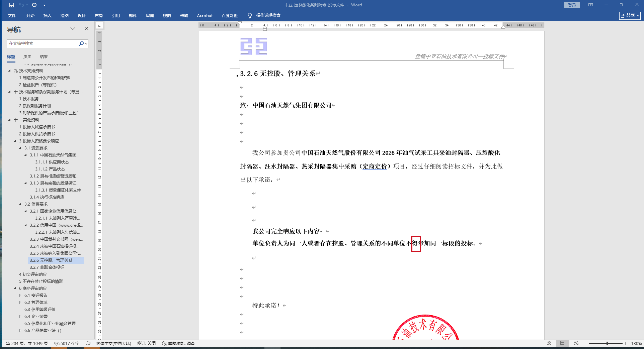The height and width of the screenshot is (349, 644).
Task: Open the 开始 ribbon tab
Action: tap(30, 16)
